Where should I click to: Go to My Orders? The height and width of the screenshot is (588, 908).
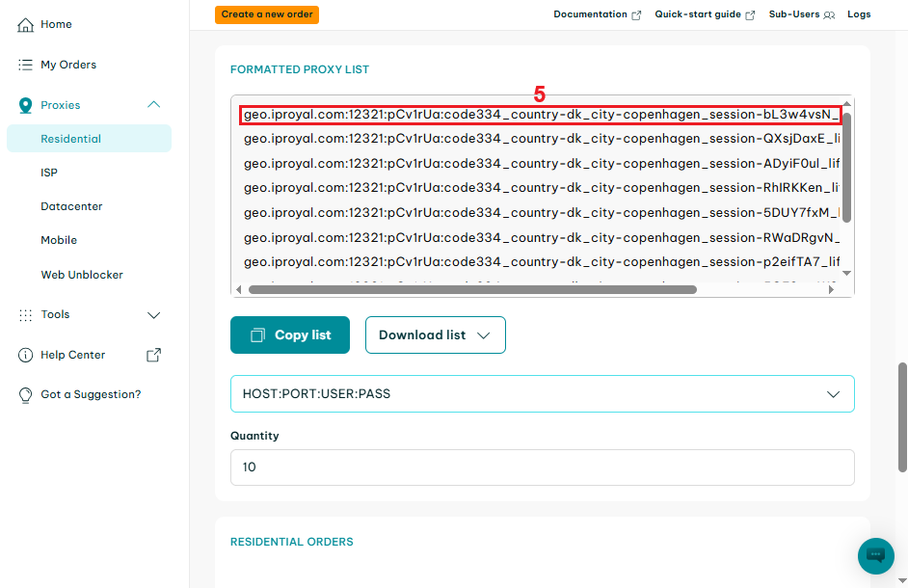68,65
